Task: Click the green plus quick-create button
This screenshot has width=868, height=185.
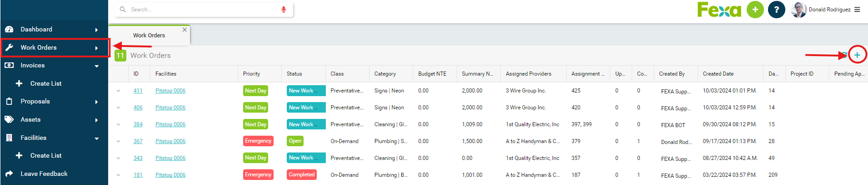Action: (755, 10)
